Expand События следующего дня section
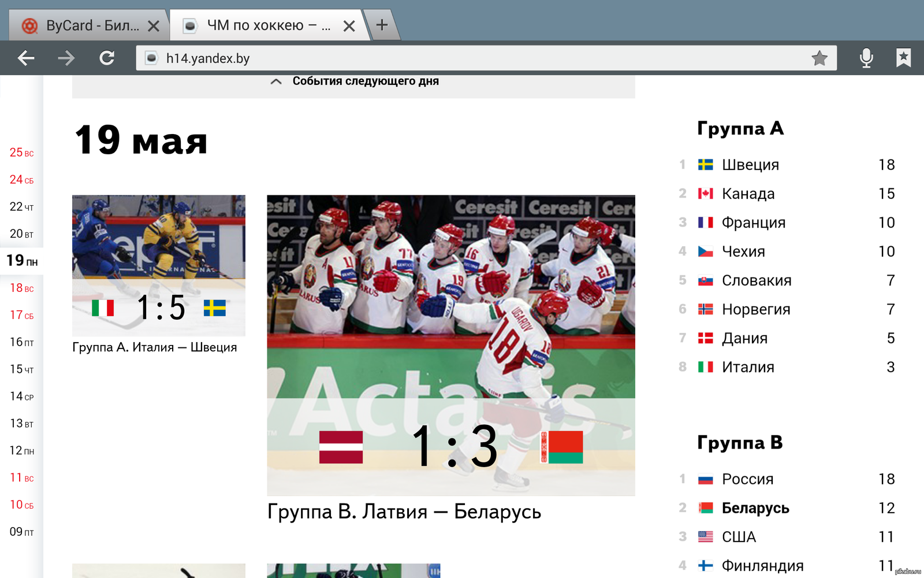924x578 pixels. 353,81
